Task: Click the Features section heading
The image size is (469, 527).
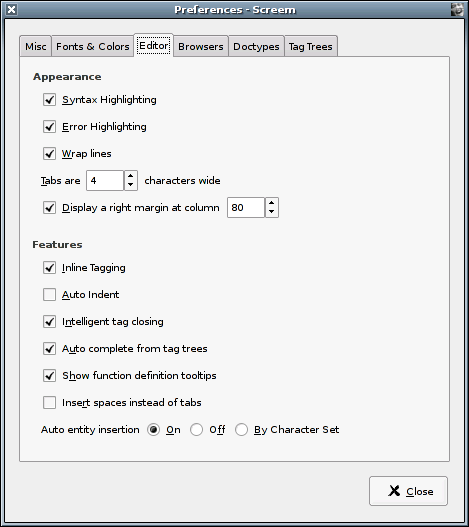Action: point(57,244)
